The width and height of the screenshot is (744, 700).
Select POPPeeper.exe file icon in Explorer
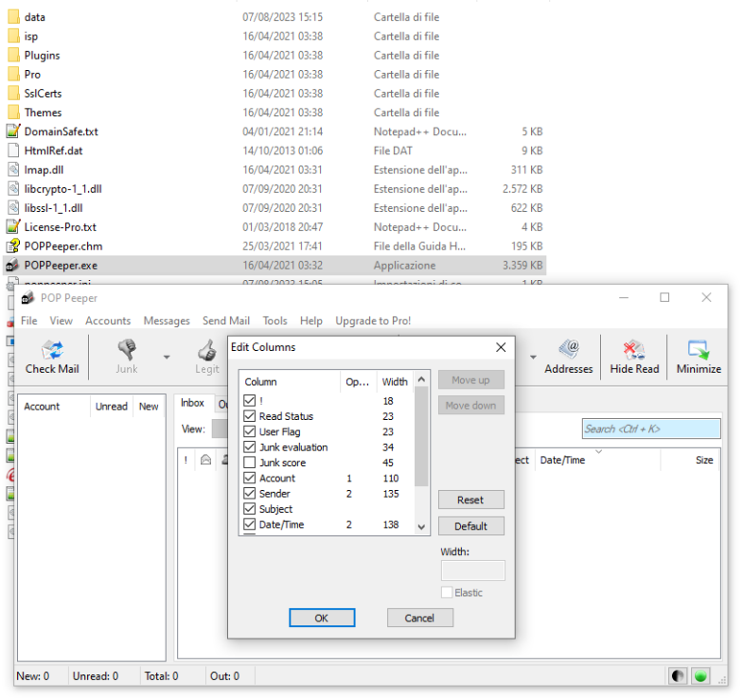click(13, 265)
